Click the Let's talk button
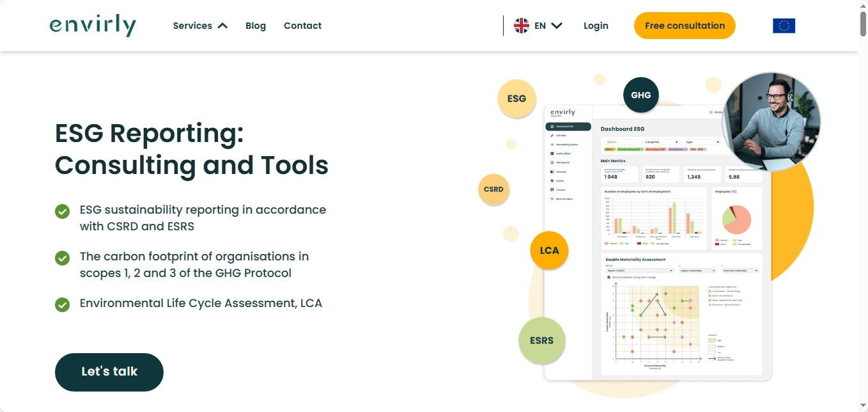This screenshot has height=412, width=868. point(109,372)
